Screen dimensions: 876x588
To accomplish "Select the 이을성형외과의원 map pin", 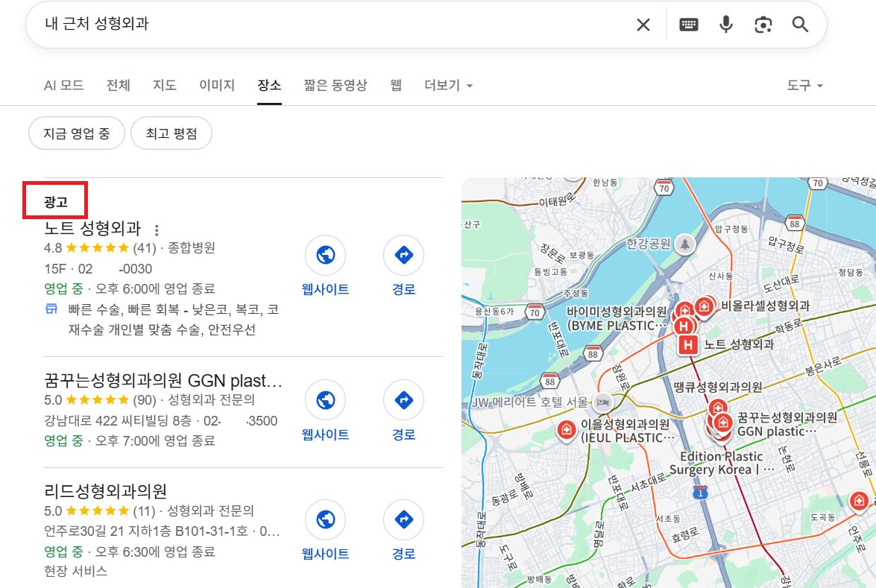I will pyautogui.click(x=566, y=430).
